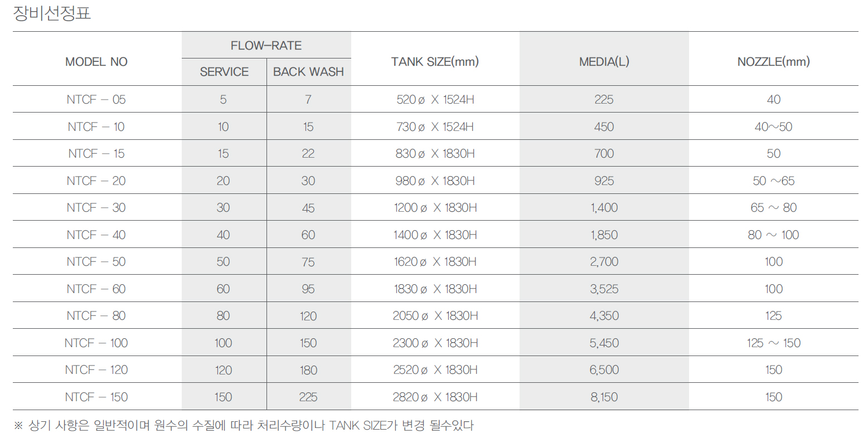This screenshot has width=868, height=443.
Task: Click the TANK SIZE(mm) header
Action: pos(435,62)
